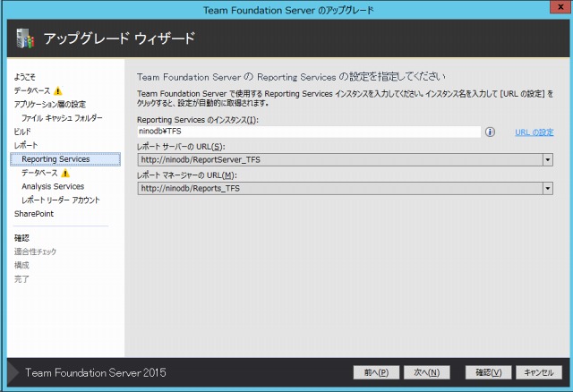Click warning icon next to top データベース
573x392 pixels.
(x=57, y=90)
